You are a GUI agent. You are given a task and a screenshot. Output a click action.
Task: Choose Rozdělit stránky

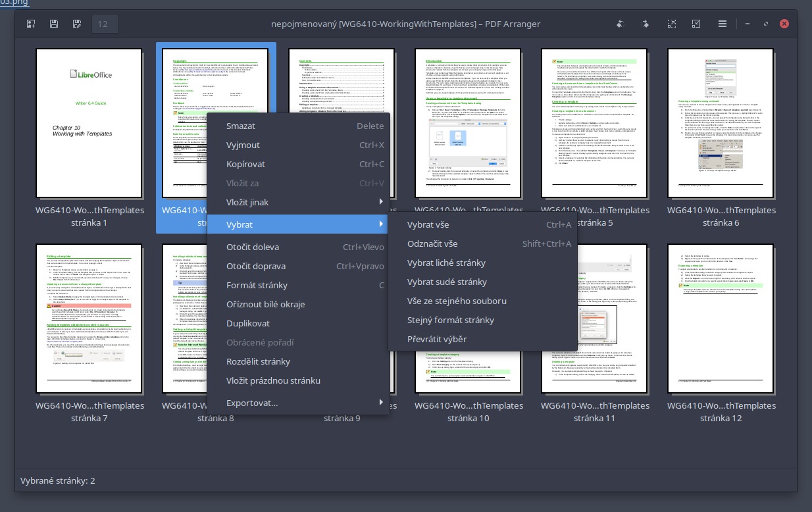point(299,361)
